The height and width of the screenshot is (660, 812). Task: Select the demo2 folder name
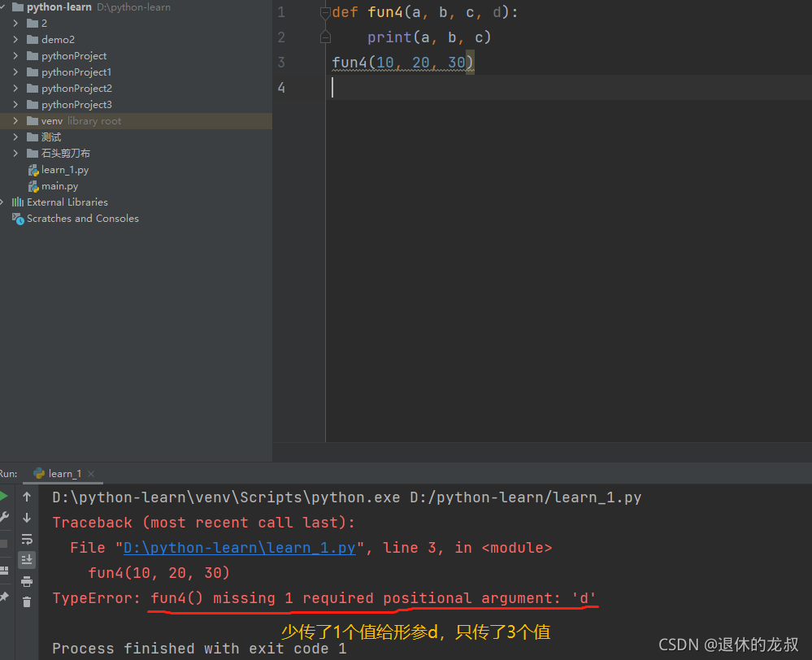coord(58,39)
